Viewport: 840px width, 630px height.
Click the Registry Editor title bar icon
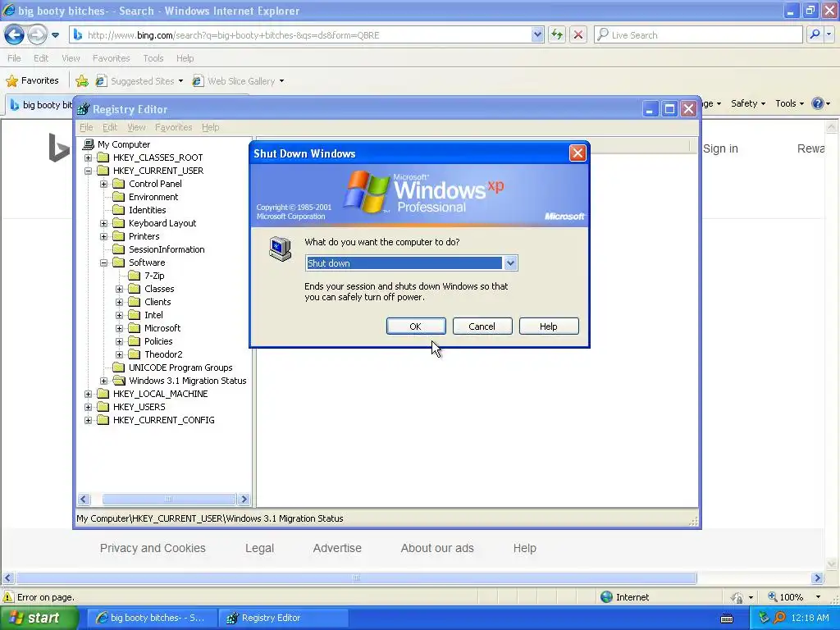click(83, 109)
